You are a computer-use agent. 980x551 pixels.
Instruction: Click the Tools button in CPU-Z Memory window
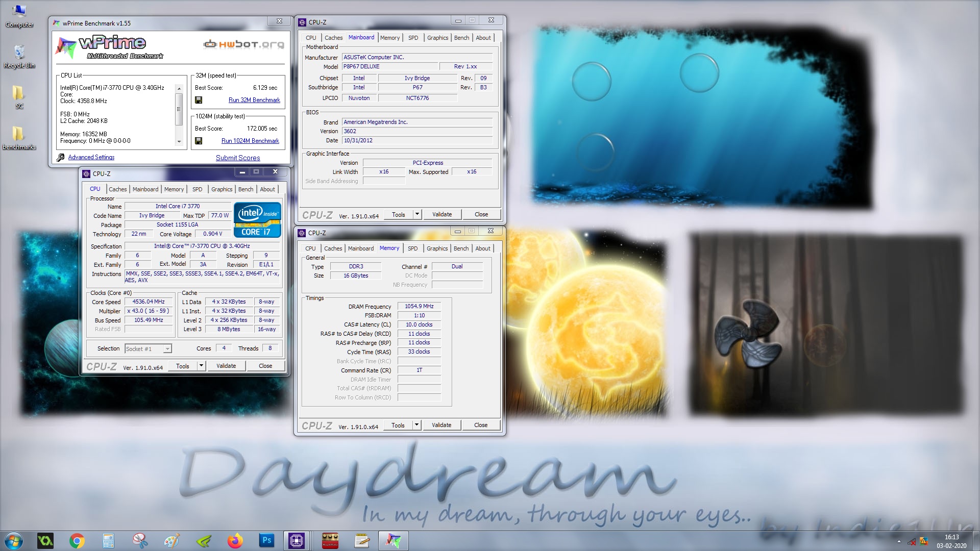[398, 425]
